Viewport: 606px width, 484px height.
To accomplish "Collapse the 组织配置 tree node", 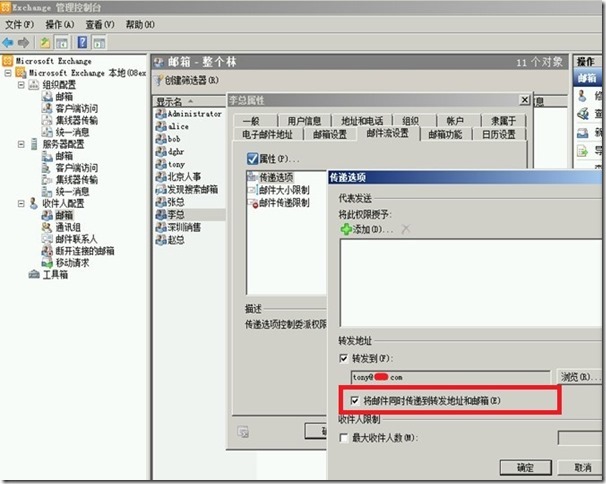I will coord(21,85).
